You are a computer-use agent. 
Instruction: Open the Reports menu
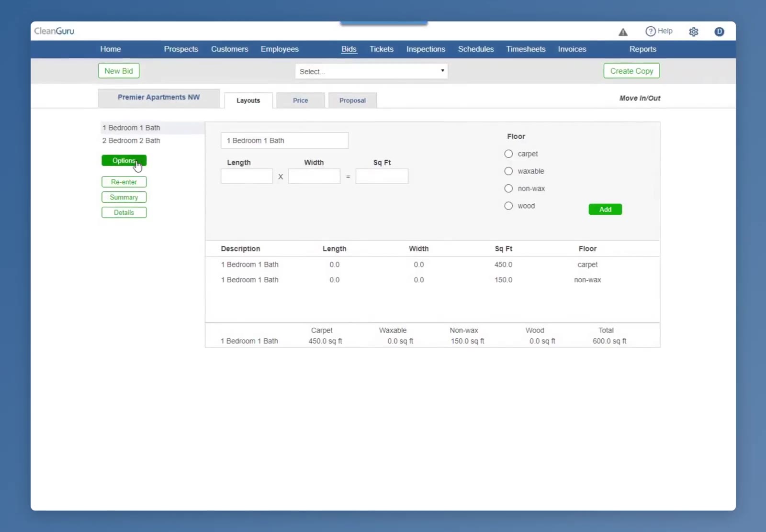coord(643,49)
